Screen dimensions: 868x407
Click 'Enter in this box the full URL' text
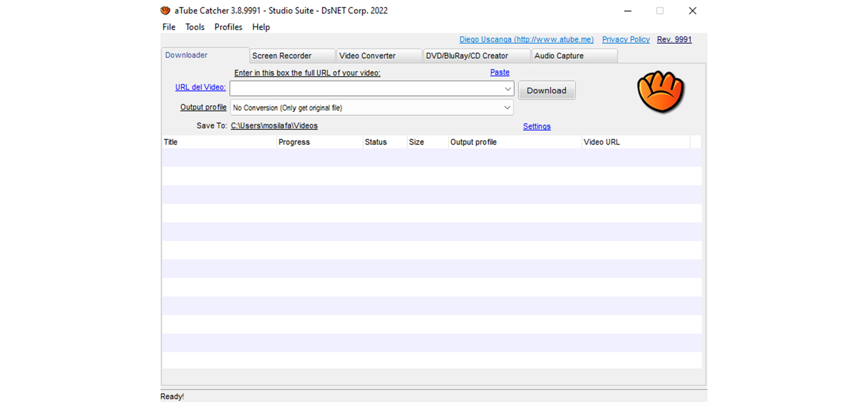pyautogui.click(x=307, y=73)
